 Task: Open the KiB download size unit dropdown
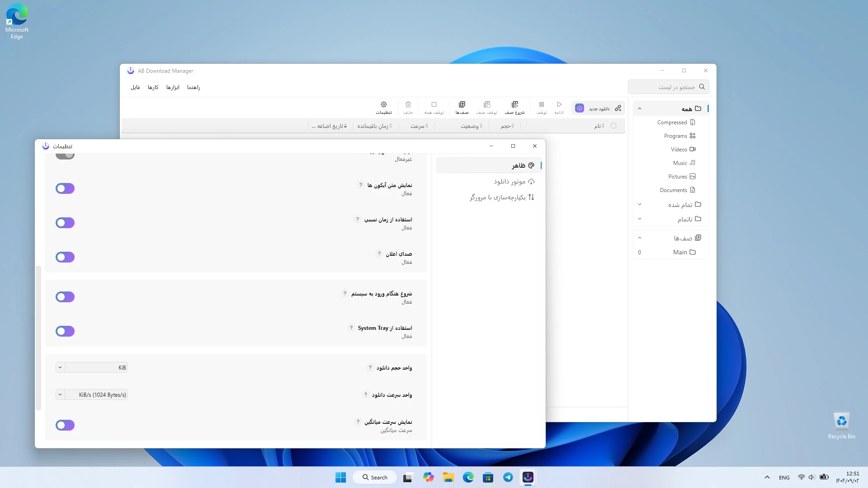(x=92, y=367)
